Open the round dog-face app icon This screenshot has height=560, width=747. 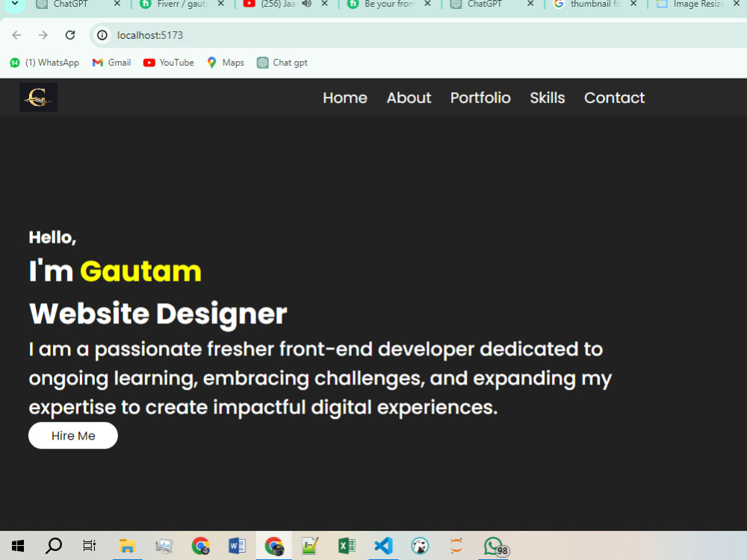(420, 546)
